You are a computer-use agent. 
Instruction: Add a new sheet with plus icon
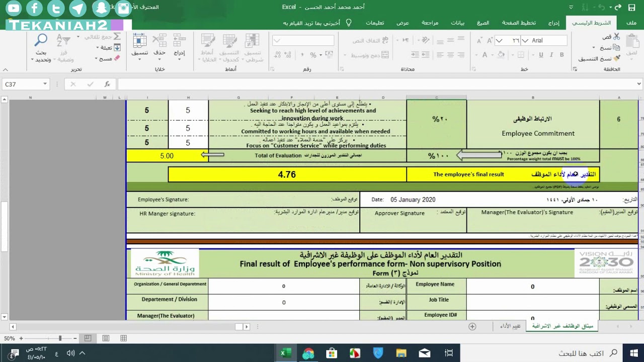click(x=472, y=326)
